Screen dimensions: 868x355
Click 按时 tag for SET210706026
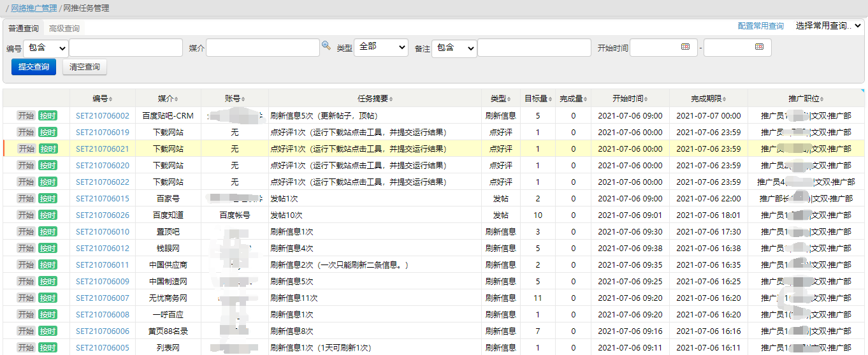[48, 215]
